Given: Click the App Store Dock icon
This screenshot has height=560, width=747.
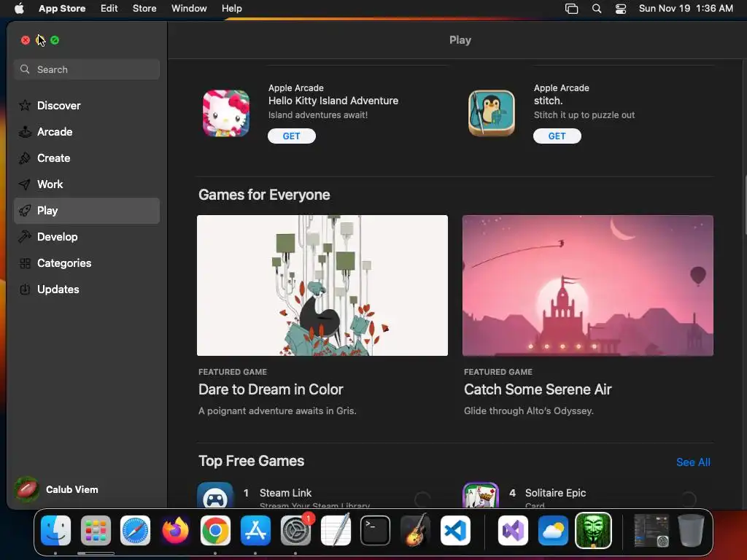Looking at the screenshot, I should 255,531.
